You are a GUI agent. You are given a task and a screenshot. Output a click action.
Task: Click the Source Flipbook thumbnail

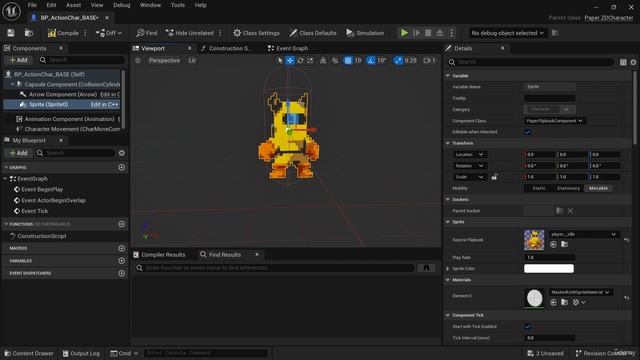coord(534,240)
